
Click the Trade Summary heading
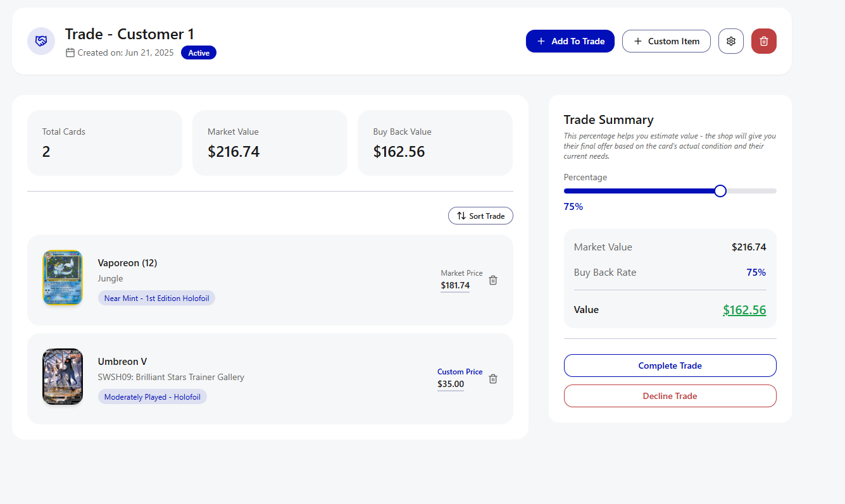(x=608, y=120)
